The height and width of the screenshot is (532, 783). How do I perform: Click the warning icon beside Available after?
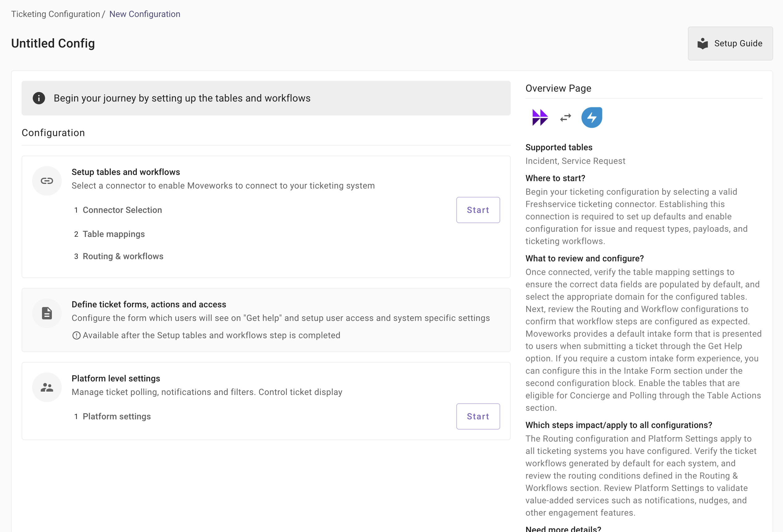[77, 335]
